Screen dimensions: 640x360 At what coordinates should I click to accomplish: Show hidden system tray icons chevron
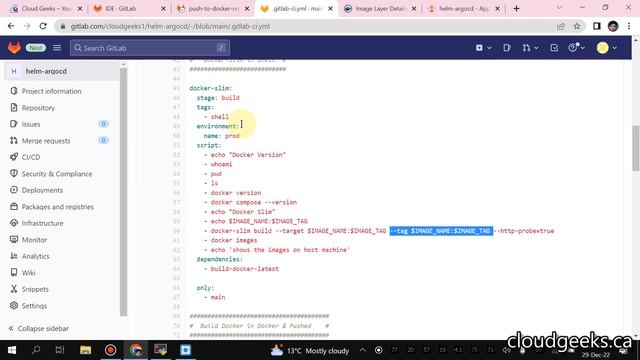pyautogui.click(x=362, y=350)
